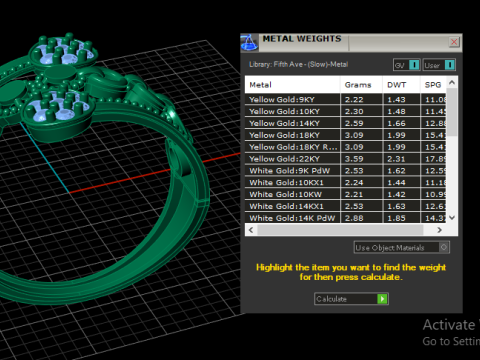Viewport: 480px width, 360px height.
Task: Click the vertical scrollbar thumb
Action: (x=452, y=112)
